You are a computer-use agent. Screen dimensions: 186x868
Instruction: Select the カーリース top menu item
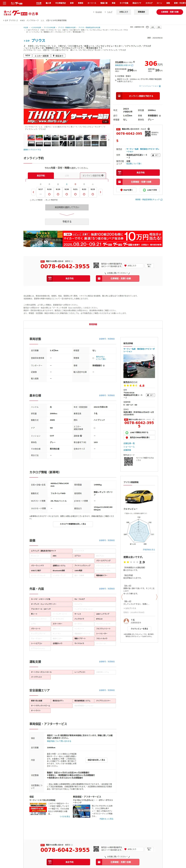point(92,3)
